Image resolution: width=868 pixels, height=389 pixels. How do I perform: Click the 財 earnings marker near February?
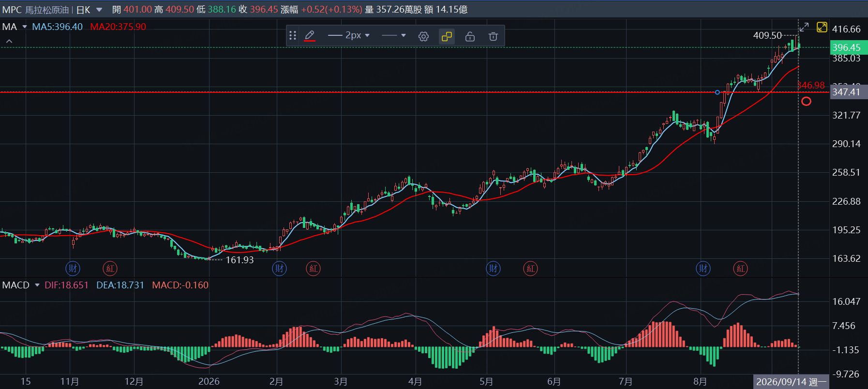[x=280, y=268]
